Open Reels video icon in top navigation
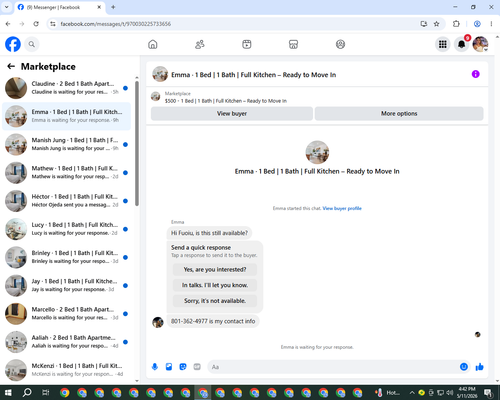 [x=247, y=44]
